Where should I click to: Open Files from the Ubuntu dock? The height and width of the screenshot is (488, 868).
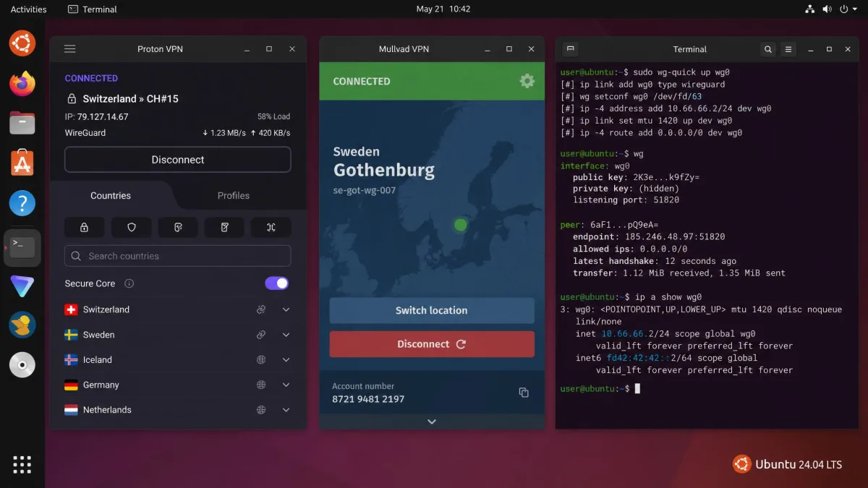(22, 123)
